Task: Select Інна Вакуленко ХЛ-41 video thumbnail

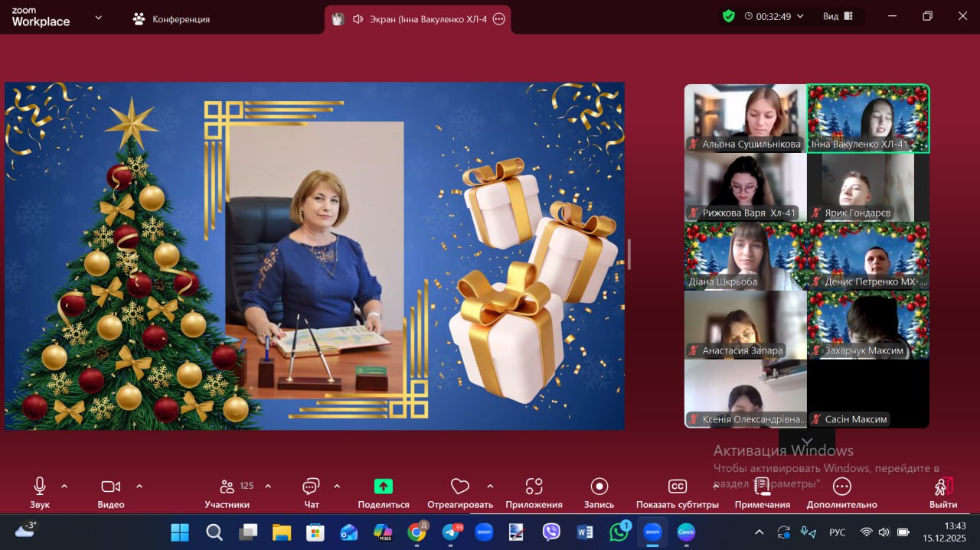Action: tap(867, 119)
